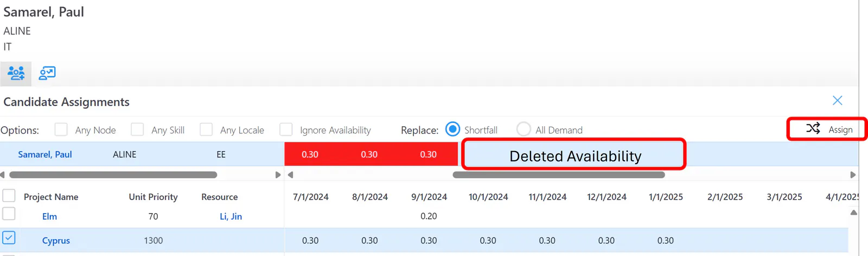Check the Any Locale checkbox
The width and height of the screenshot is (868, 256).
tap(206, 129)
